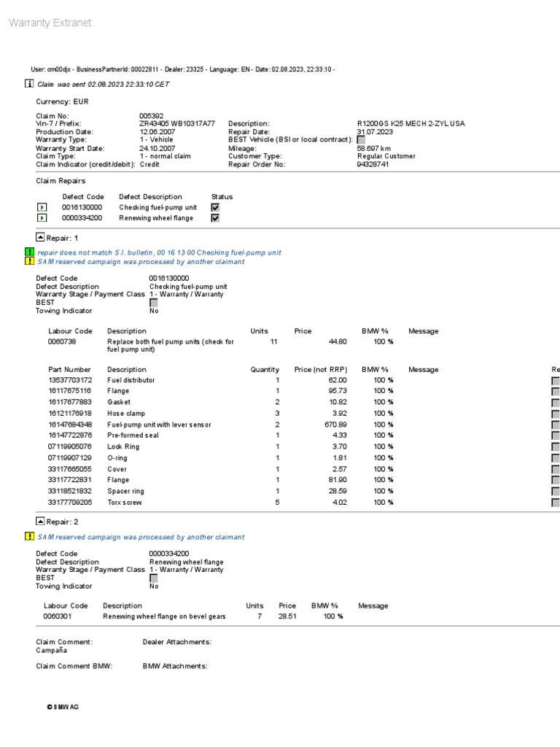
Task: Click the 'BMW Attachments:' label
Action: tap(175, 666)
